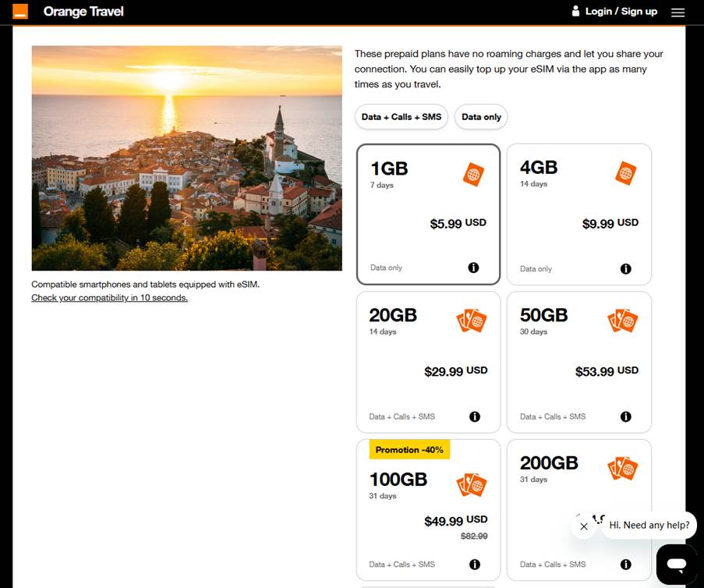Show info for the 200GB plan

(625, 565)
